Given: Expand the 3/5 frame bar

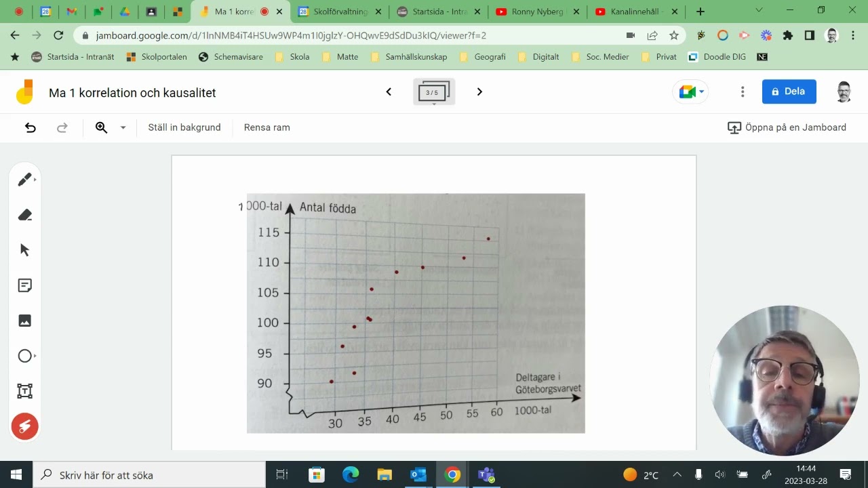Looking at the screenshot, I should click(434, 92).
